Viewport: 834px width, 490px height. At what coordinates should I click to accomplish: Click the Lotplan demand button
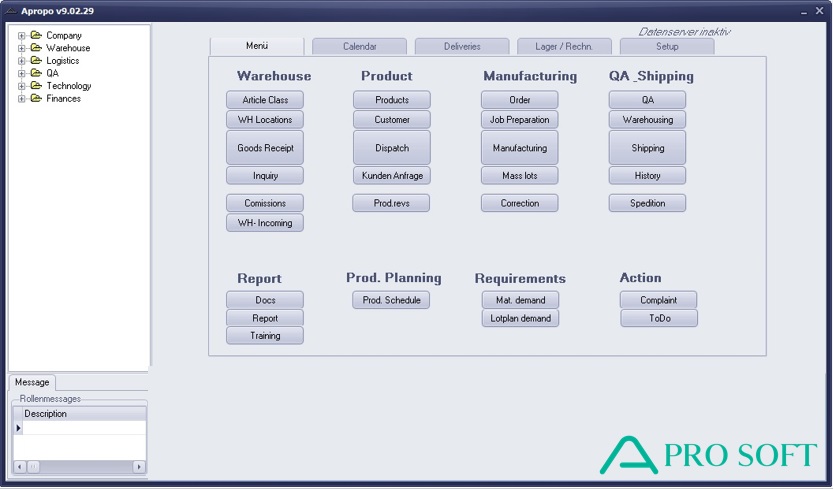tap(520, 318)
